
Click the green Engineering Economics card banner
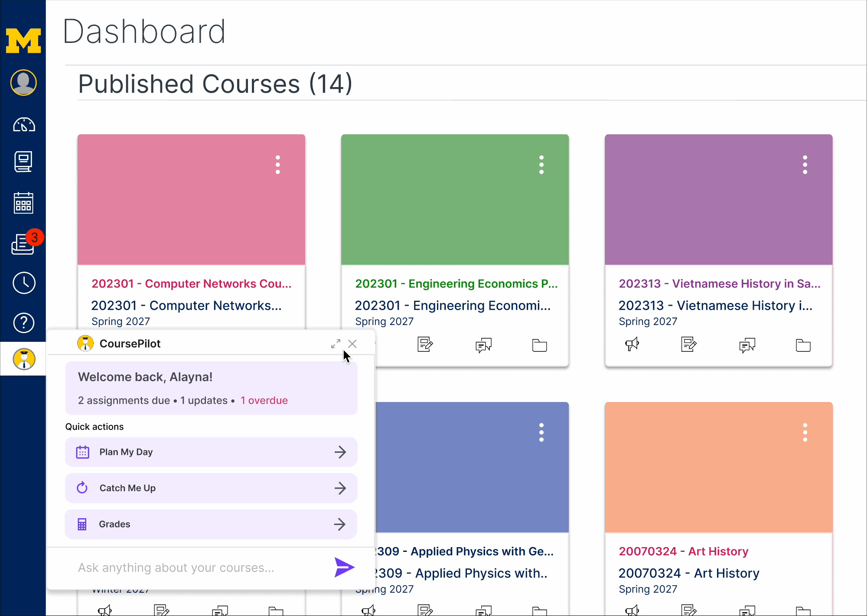coord(455,200)
